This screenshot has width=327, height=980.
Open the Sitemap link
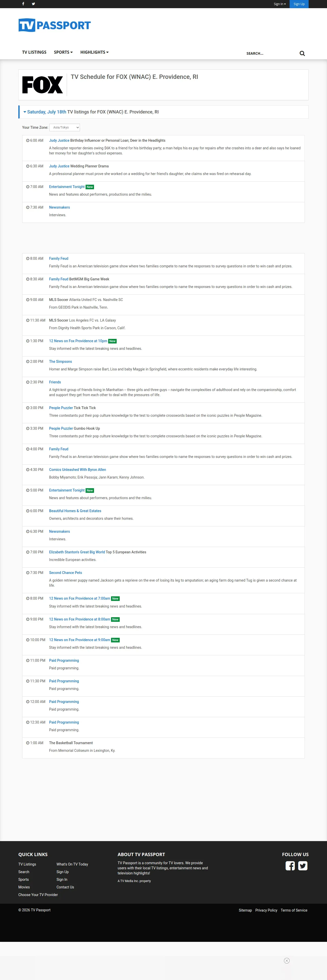tap(246, 910)
